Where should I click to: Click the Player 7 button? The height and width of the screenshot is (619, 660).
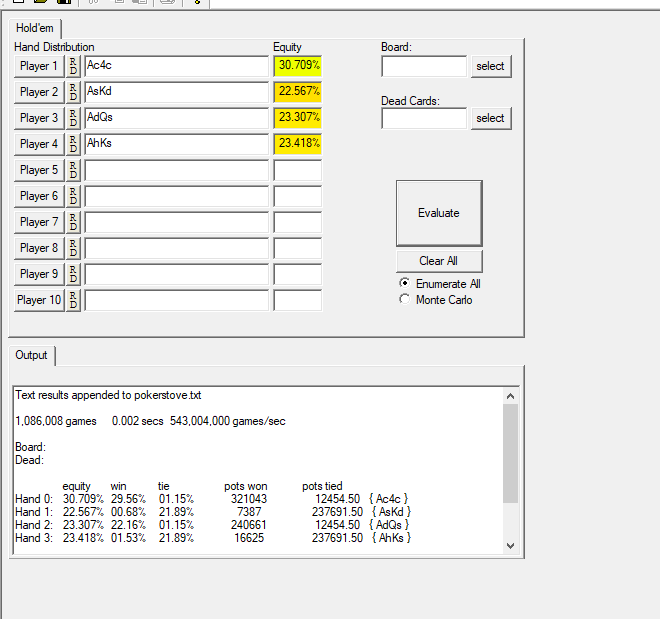[x=39, y=222]
